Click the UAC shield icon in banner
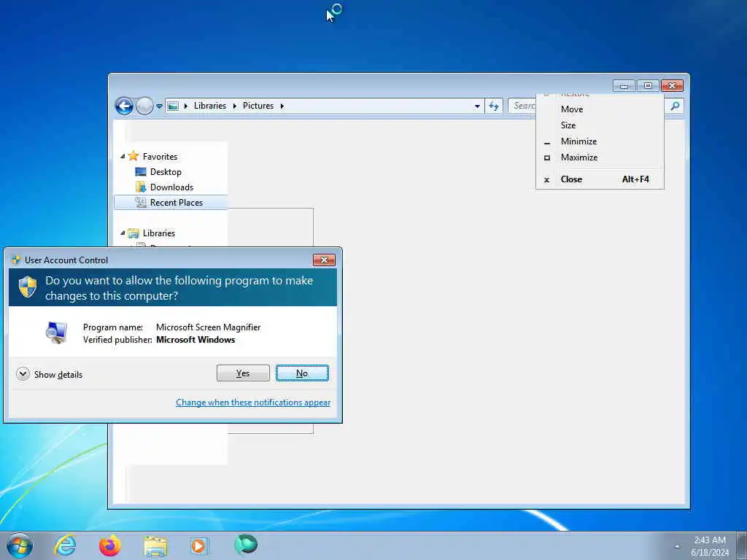The width and height of the screenshot is (747, 560). [x=28, y=287]
